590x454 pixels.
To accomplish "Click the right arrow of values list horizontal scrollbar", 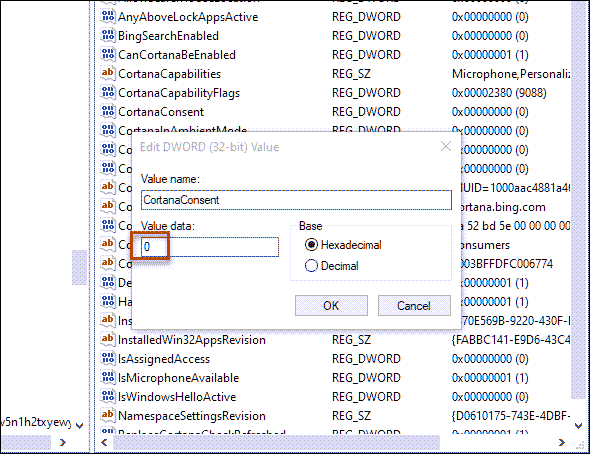I will pyautogui.click(x=561, y=442).
